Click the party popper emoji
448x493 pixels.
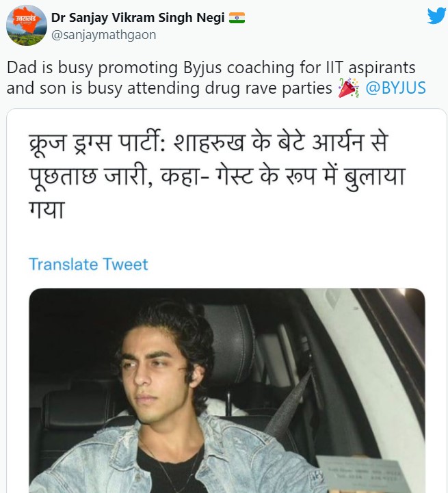(x=349, y=88)
